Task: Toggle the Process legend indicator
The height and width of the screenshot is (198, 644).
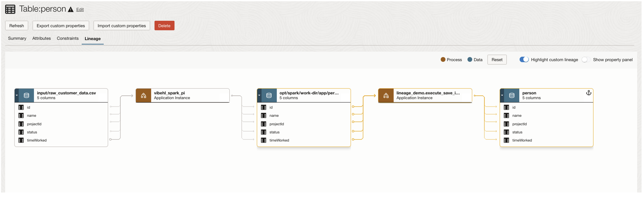Action: (x=443, y=59)
